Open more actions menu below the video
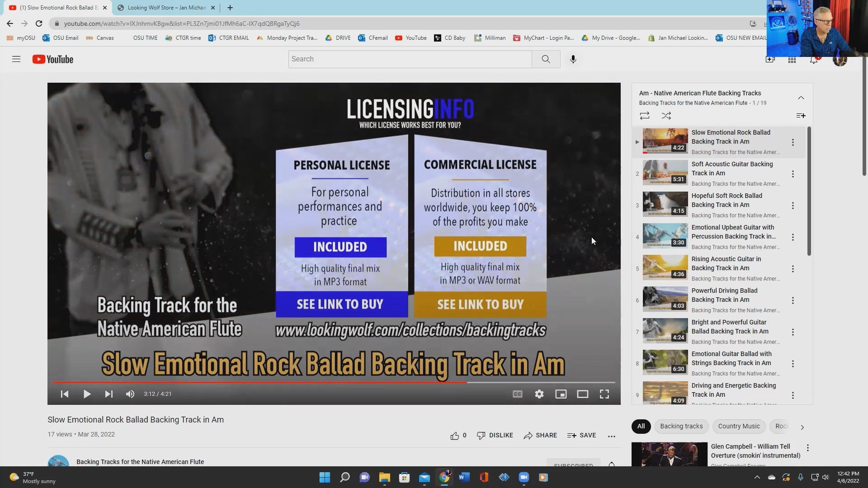The image size is (868, 488). point(611,436)
